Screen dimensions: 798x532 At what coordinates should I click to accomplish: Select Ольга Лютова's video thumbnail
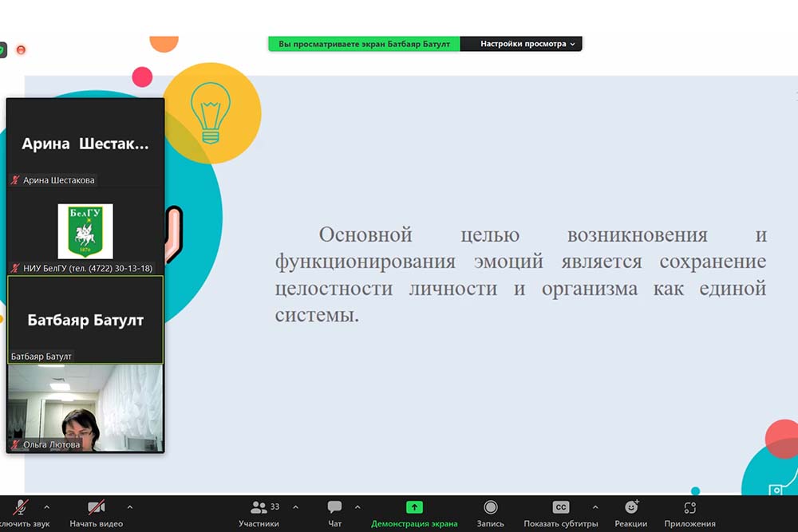85,408
